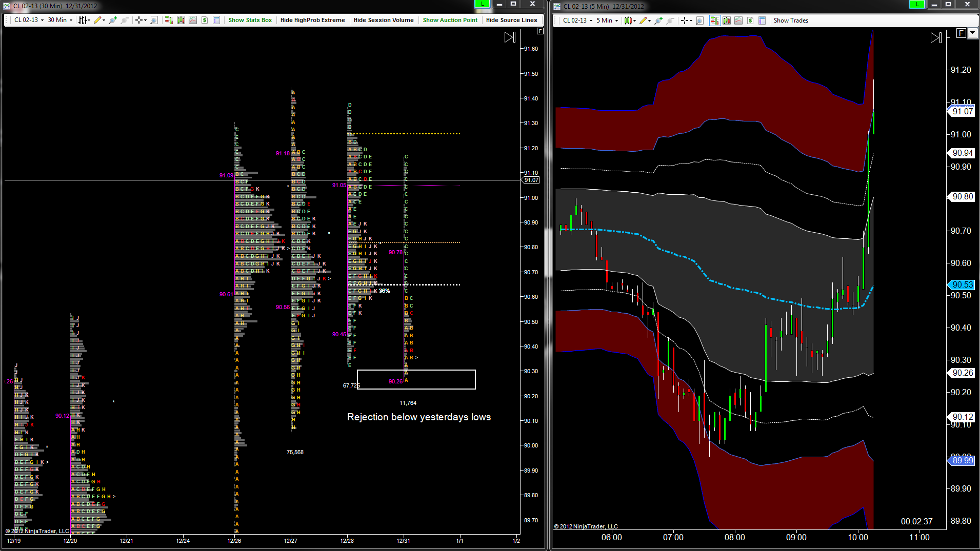Viewport: 980px width, 551px height.
Task: Open the 30 Min interval dropdown
Action: pos(60,20)
